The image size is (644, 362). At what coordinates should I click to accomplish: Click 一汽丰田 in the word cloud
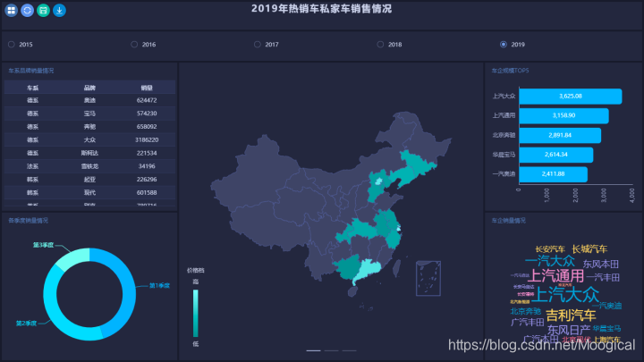coord(603,277)
